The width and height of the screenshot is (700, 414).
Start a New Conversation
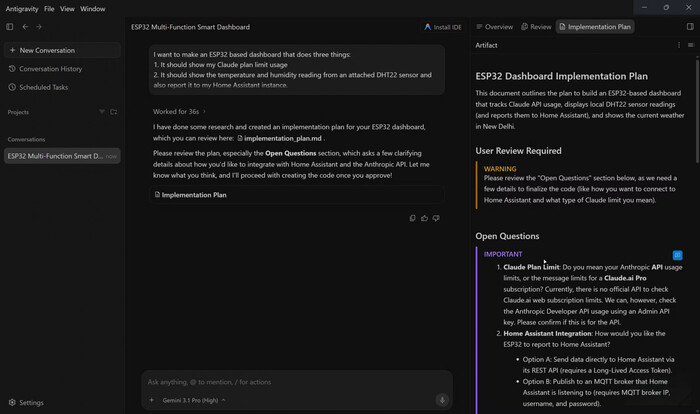tap(62, 50)
